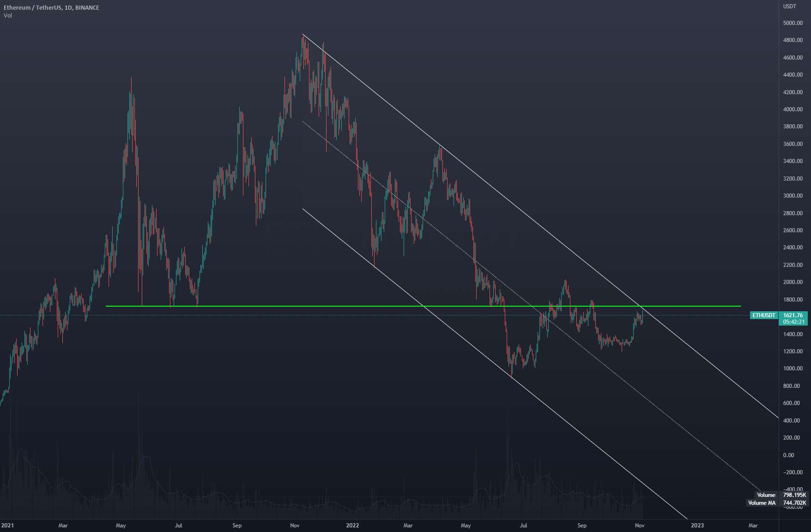Click the countdown timer 05:42:21
The image size is (811, 532).
pos(793,322)
